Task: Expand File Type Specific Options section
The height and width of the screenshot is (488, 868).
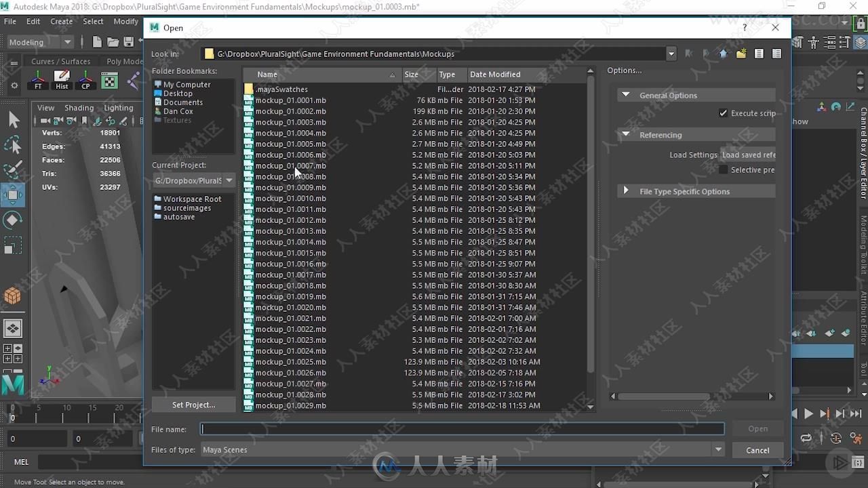Action: point(626,191)
